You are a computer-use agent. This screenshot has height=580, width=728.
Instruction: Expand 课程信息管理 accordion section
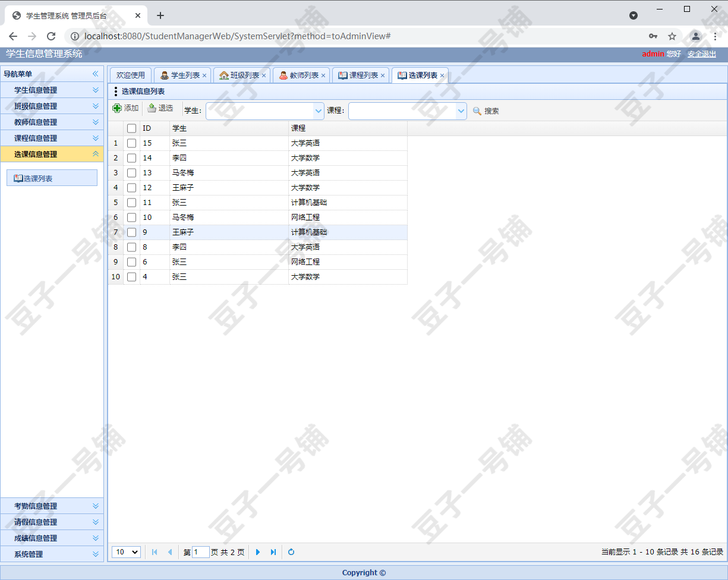click(52, 138)
